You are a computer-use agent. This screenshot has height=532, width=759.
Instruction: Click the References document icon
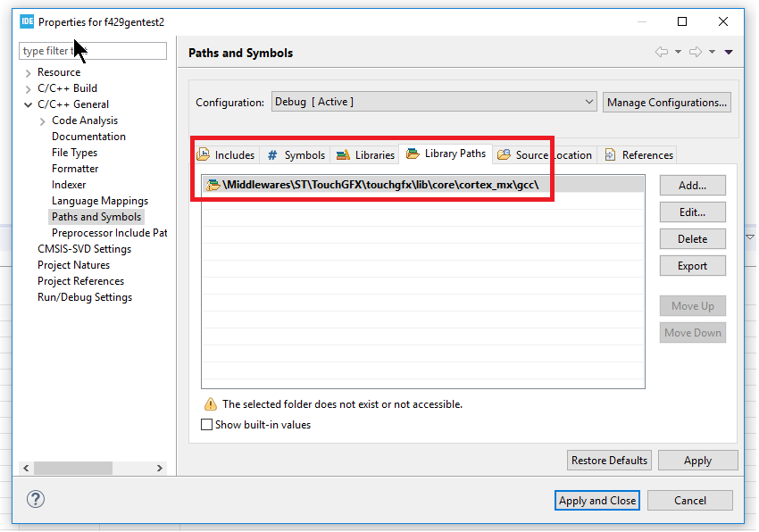[610, 155]
